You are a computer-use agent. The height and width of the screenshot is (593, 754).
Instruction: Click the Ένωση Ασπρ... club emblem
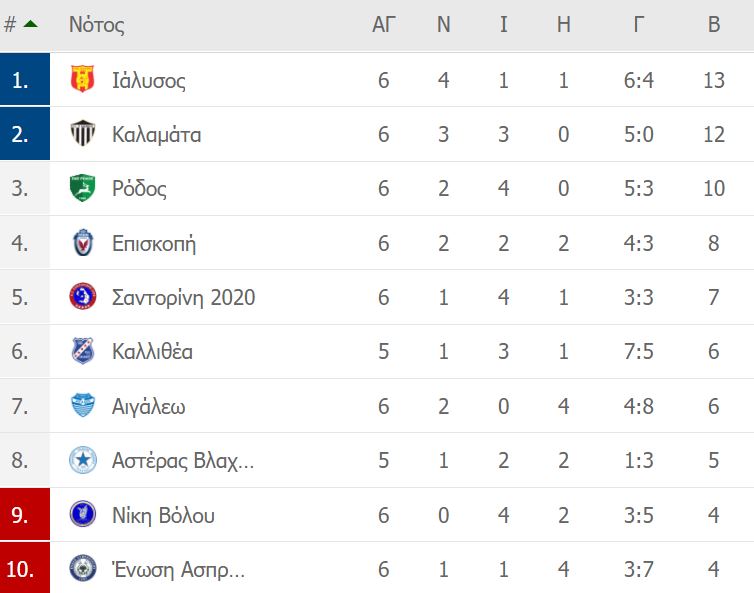click(83, 568)
